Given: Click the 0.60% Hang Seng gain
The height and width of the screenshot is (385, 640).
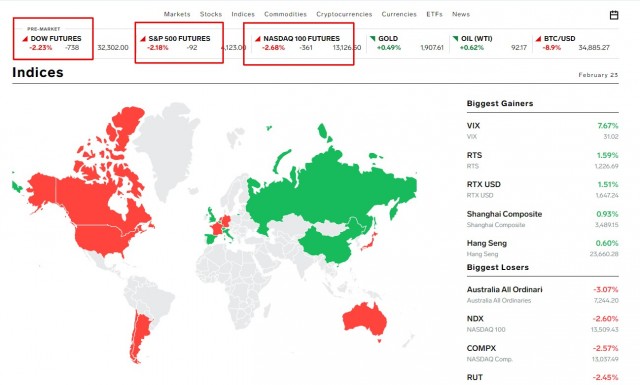Looking at the screenshot, I should click(607, 243).
